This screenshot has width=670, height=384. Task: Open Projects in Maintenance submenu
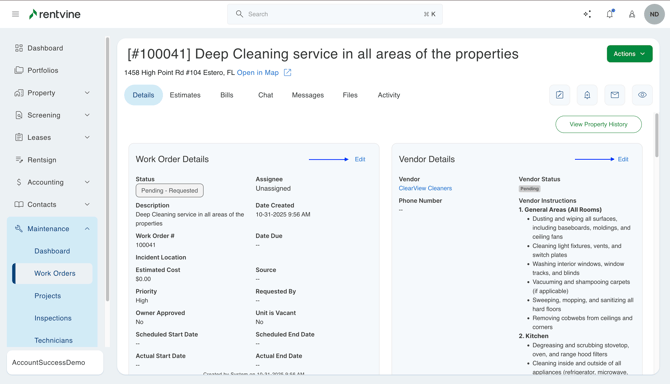[47, 296]
